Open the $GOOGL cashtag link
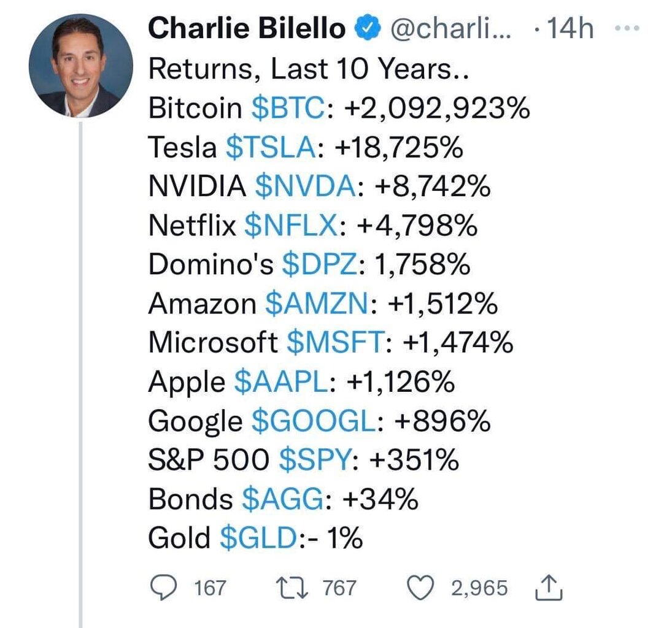 (313, 421)
